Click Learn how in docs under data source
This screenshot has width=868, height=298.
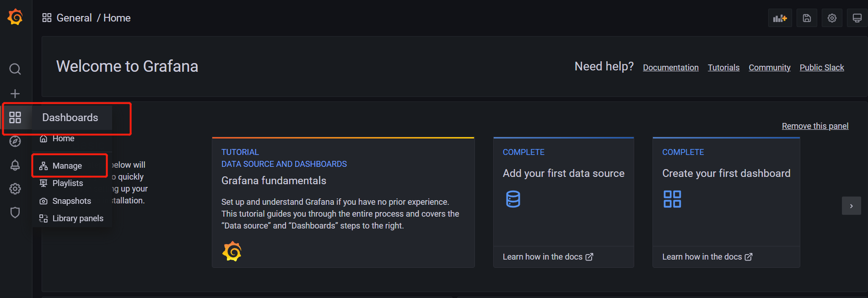548,257
